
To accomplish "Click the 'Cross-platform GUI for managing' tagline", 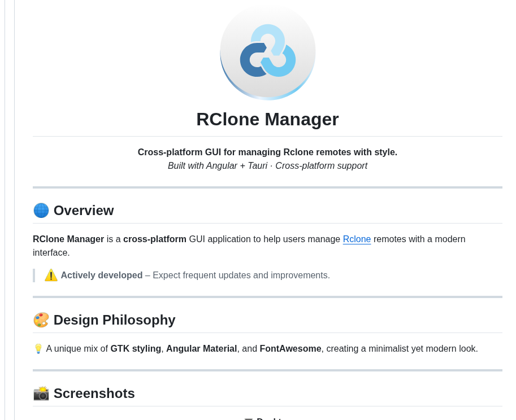I will 267,152.
